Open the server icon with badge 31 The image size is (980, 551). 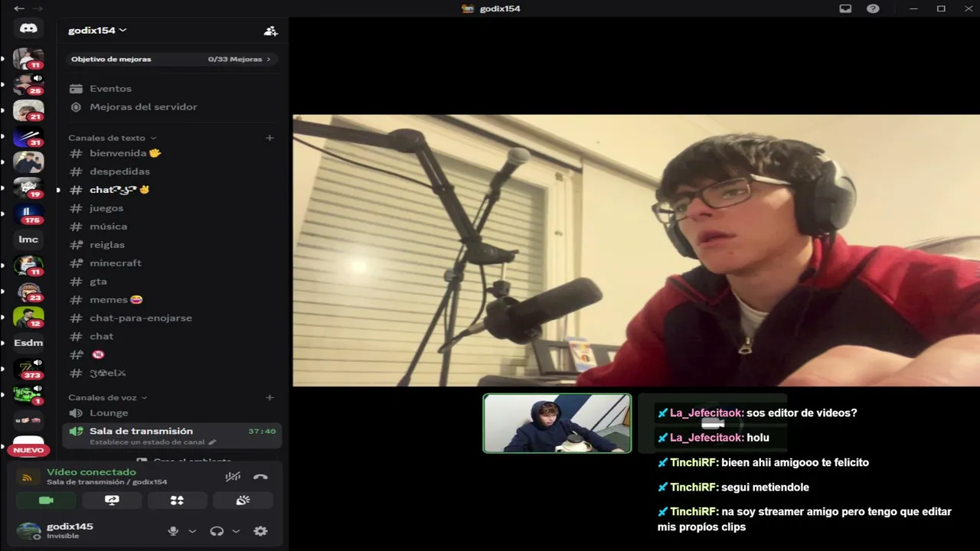(x=28, y=136)
